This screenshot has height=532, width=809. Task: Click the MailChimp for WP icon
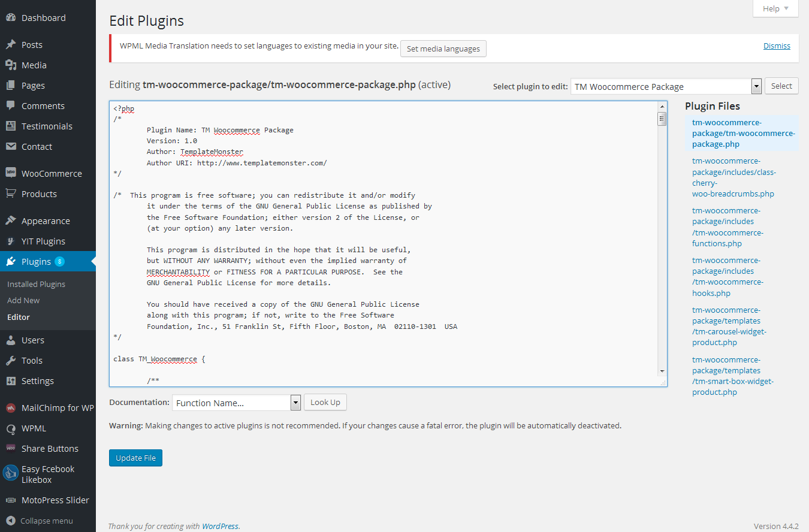pos(11,408)
